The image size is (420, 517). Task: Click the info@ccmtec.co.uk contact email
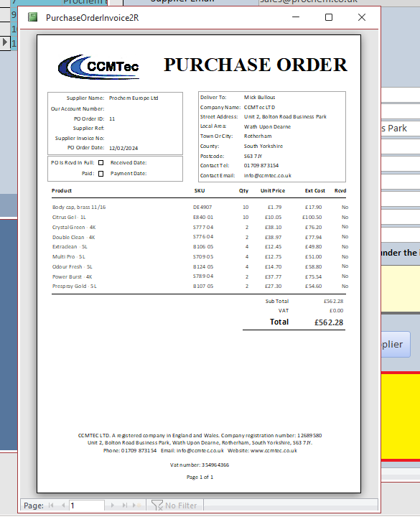268,175
